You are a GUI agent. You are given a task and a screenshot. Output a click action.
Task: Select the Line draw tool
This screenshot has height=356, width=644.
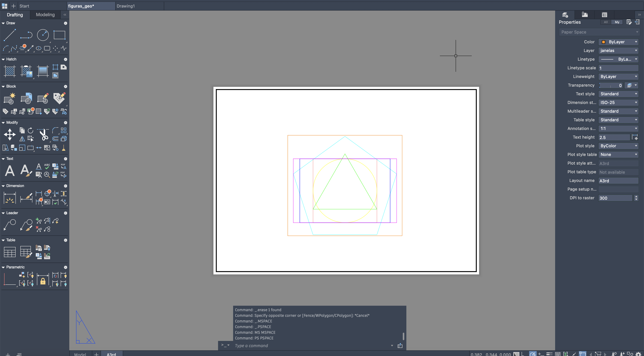click(x=10, y=35)
